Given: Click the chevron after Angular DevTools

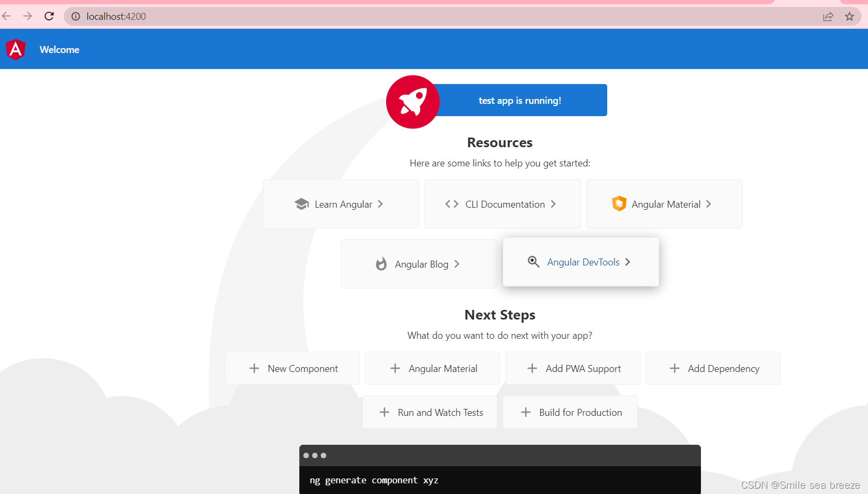Looking at the screenshot, I should click(628, 262).
